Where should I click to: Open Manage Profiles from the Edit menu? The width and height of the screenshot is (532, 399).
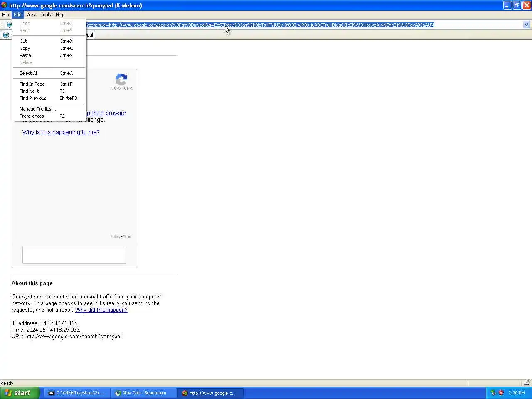coord(49,109)
